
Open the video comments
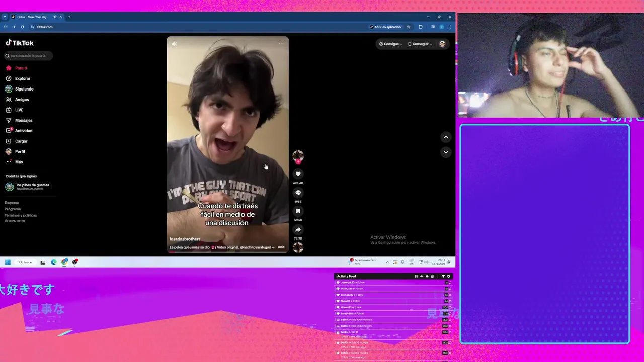point(298,193)
